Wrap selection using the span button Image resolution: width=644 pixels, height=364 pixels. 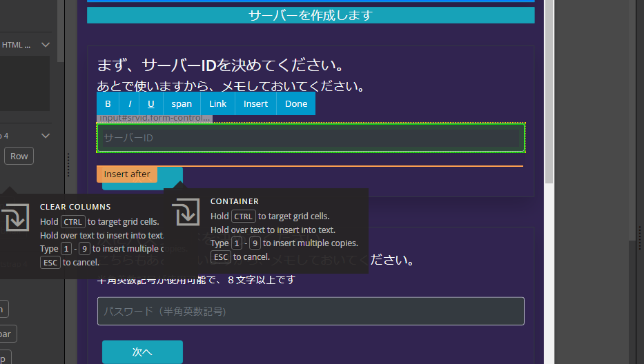pos(182,104)
